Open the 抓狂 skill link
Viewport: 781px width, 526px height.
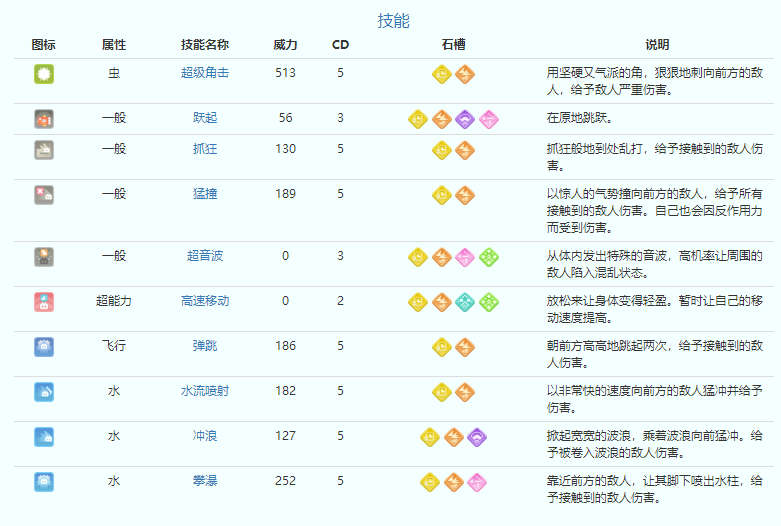point(205,149)
